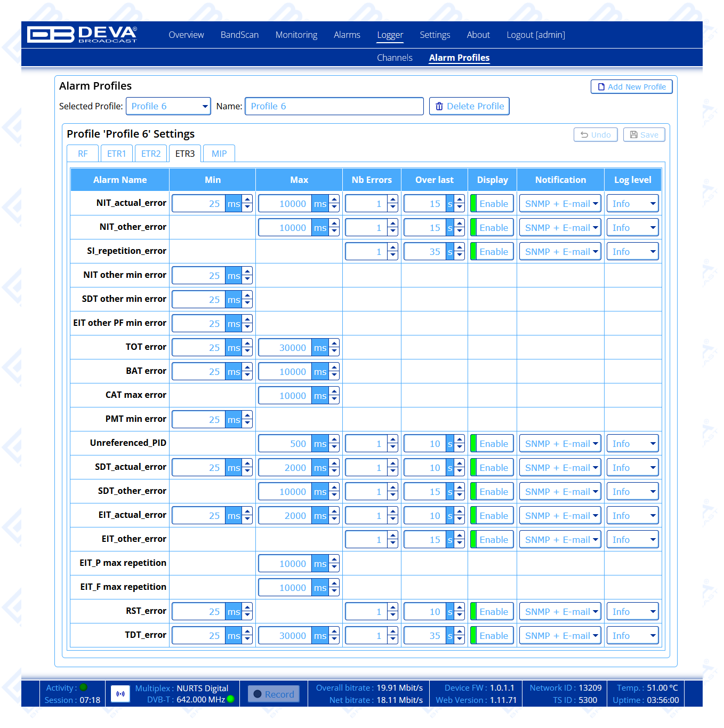Click the DEVA Broadcast logo
This screenshot has height=728, width=724.
[82, 34]
